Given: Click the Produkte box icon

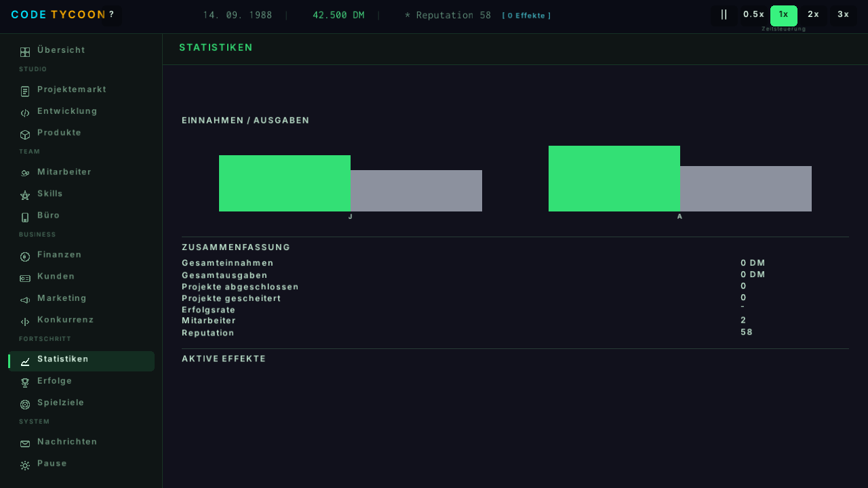Looking at the screenshot, I should click(25, 135).
